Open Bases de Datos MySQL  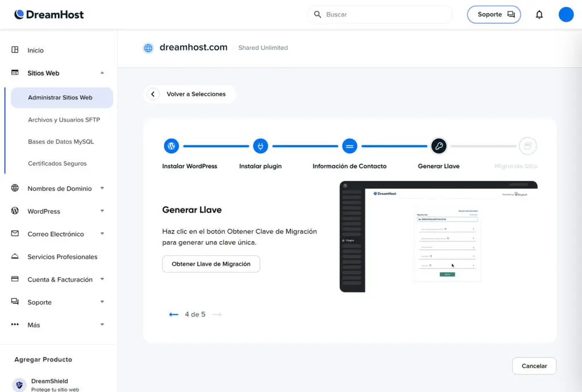tap(61, 141)
